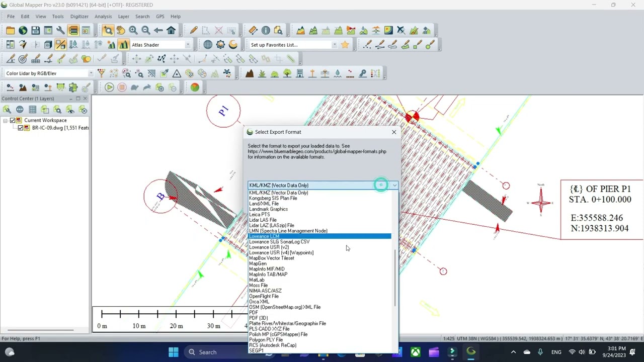Click the Lidar filter funnel icon
Screen dimensions: 644x362
click(x=101, y=73)
